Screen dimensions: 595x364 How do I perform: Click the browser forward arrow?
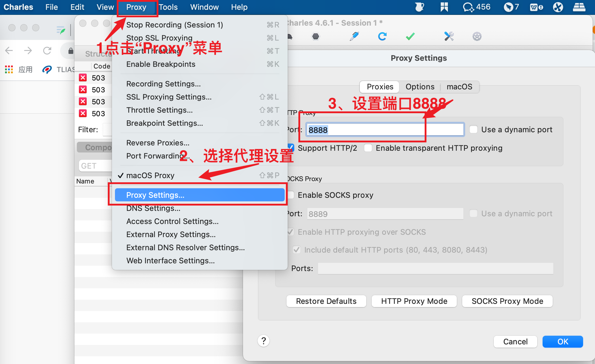[28, 51]
